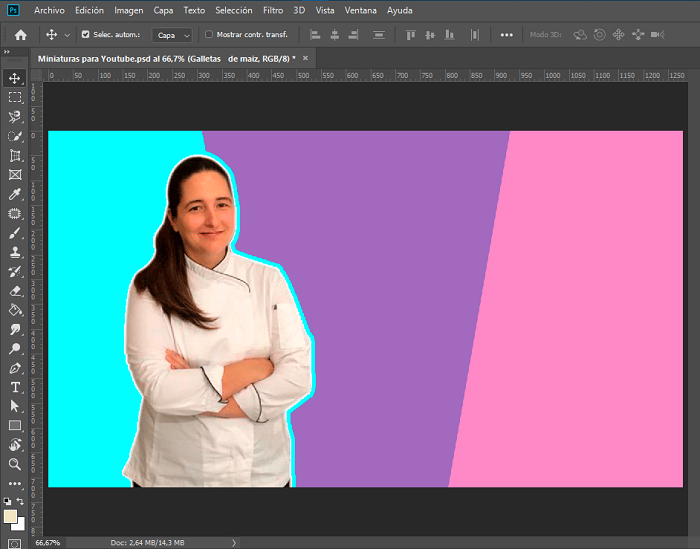The image size is (700, 549).
Task: Select the Path Selection tool
Action: [x=14, y=406]
